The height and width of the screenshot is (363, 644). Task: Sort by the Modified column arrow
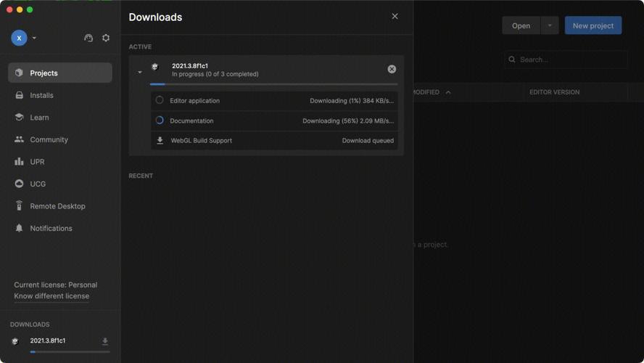tap(448, 92)
